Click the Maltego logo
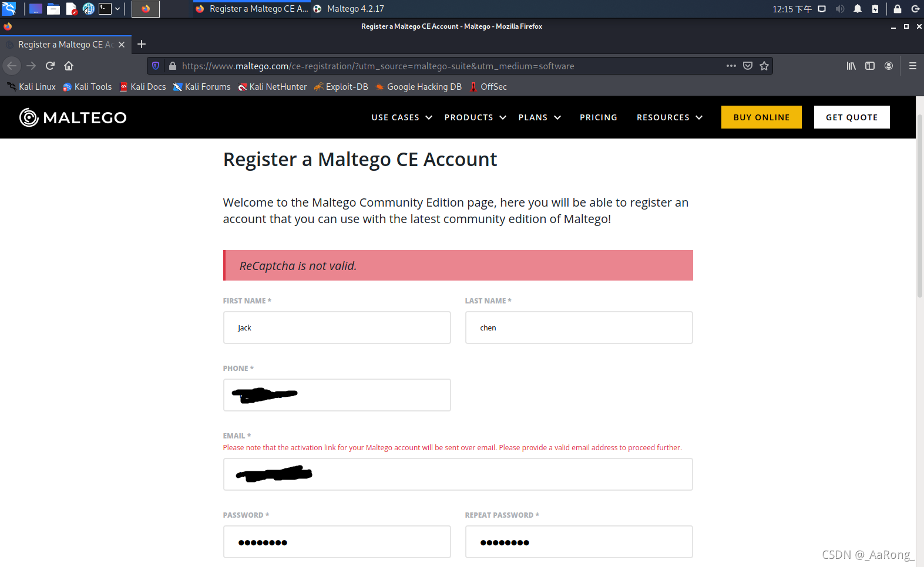924x567 pixels. tap(73, 117)
